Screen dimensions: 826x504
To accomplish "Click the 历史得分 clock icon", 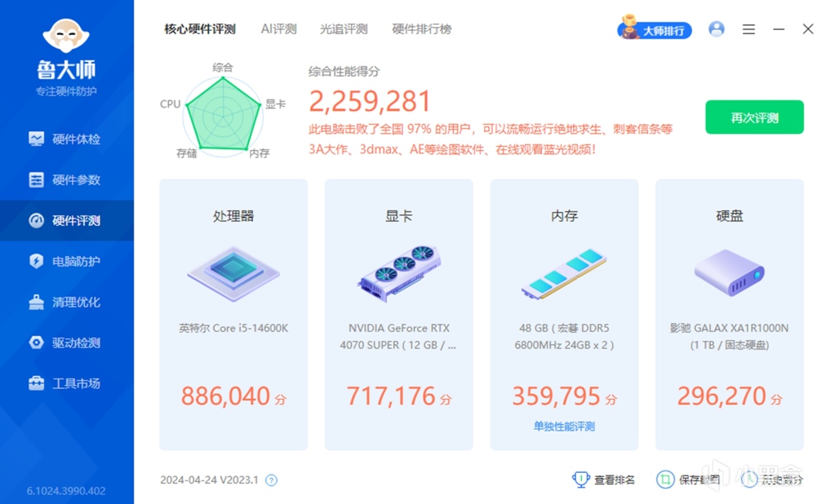I will (x=749, y=479).
